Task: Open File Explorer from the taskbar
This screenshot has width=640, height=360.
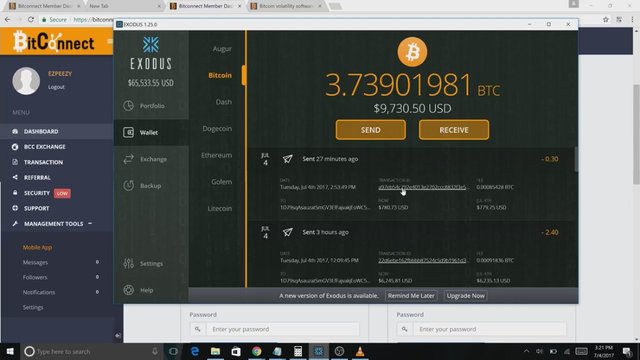Action: [215, 351]
